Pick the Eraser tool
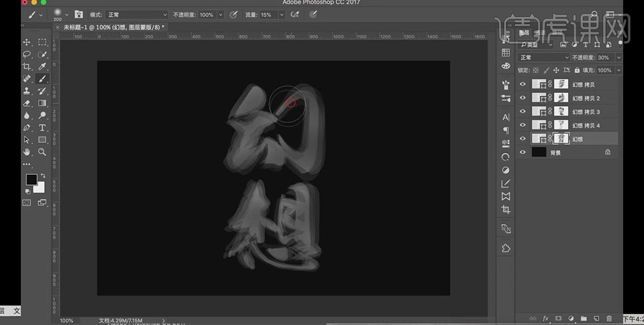 point(27,103)
